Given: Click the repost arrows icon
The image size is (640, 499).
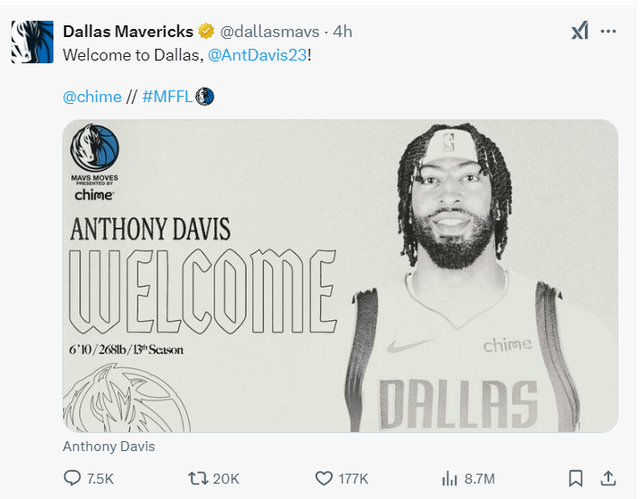Looking at the screenshot, I should [x=198, y=478].
